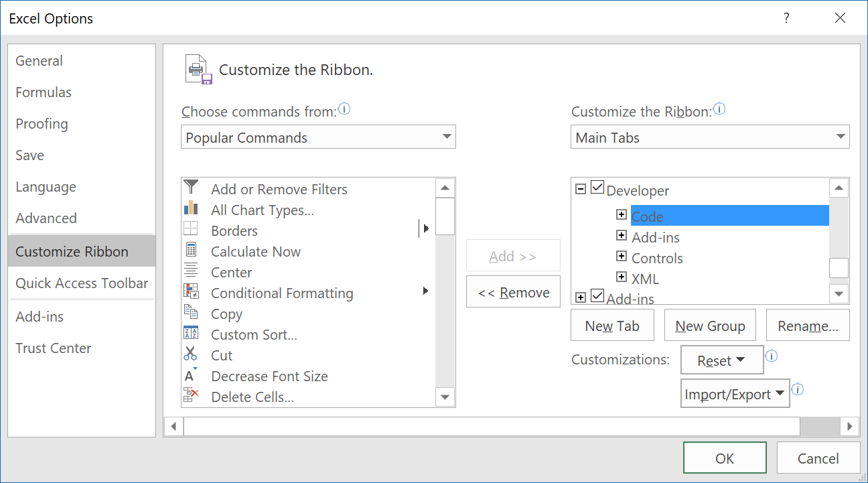The height and width of the screenshot is (483, 868).
Task: Click the Cut scissors icon
Action: click(x=191, y=354)
